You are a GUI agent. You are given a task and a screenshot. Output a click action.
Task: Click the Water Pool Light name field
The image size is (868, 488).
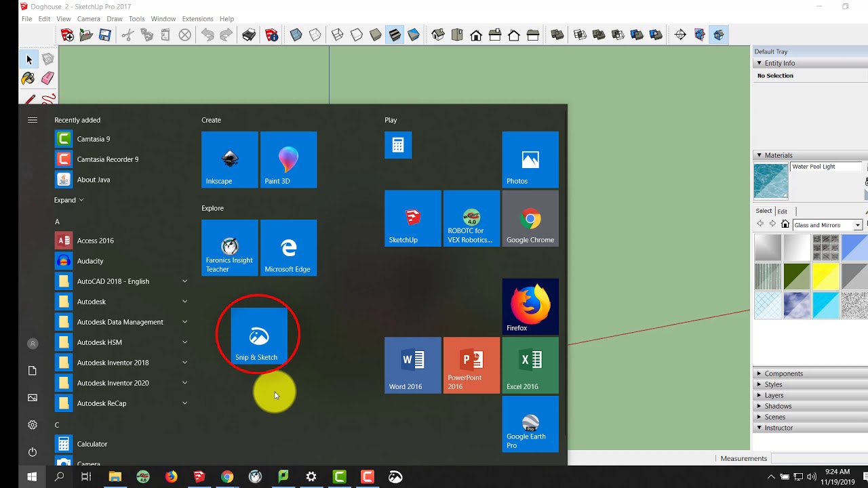(x=826, y=167)
